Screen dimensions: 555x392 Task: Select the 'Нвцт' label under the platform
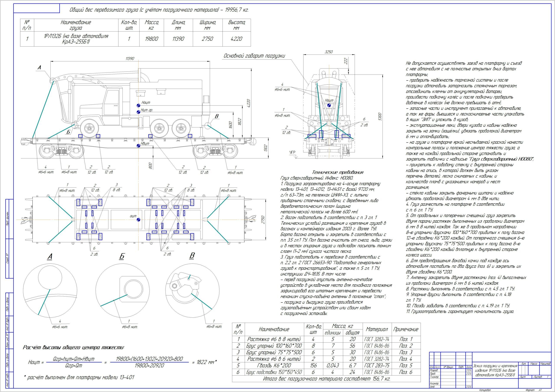(145, 143)
